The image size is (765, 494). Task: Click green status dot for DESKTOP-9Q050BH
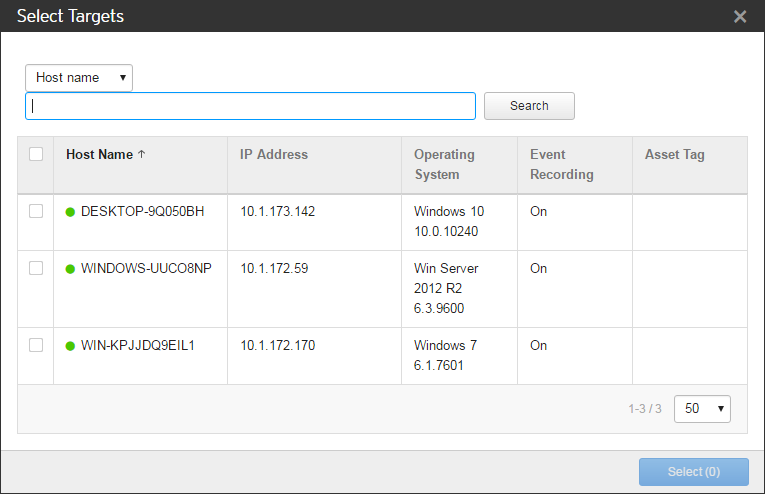[70, 212]
